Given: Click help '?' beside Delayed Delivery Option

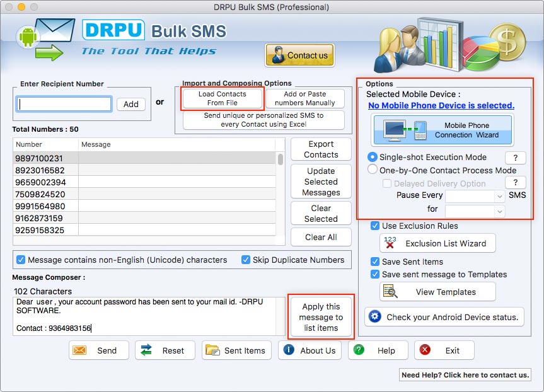Looking at the screenshot, I should (x=515, y=183).
